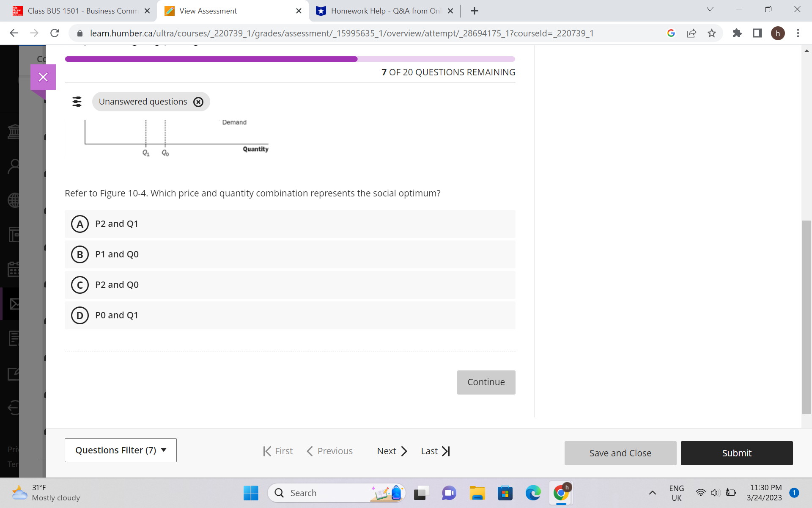Viewport: 812px width, 508px height.
Task: Remove the Unanswered questions filter chip
Action: click(198, 102)
